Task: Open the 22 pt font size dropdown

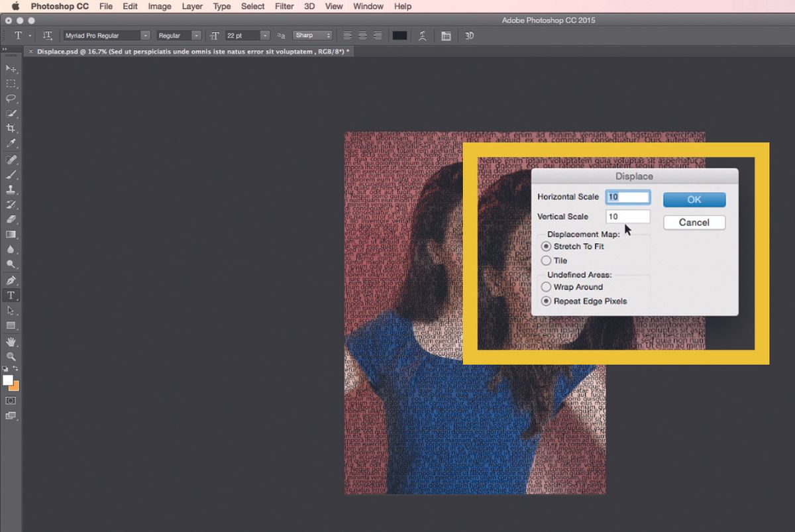Action: pos(264,35)
